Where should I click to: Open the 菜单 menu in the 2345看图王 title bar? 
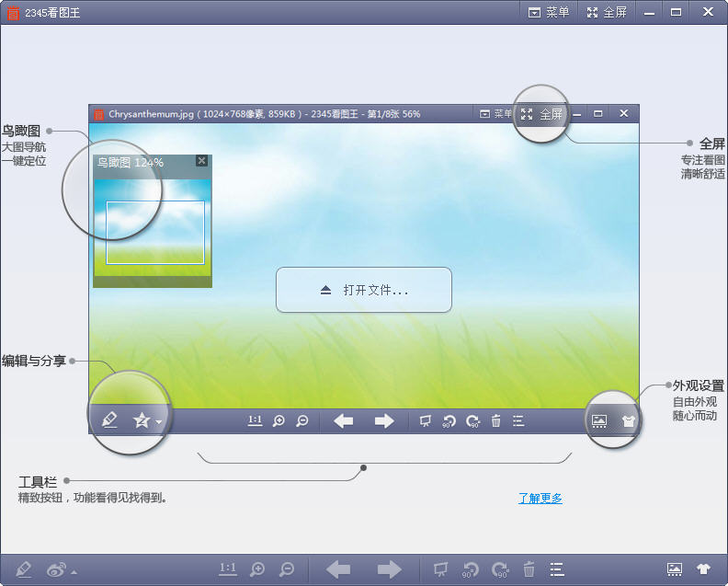(x=549, y=13)
